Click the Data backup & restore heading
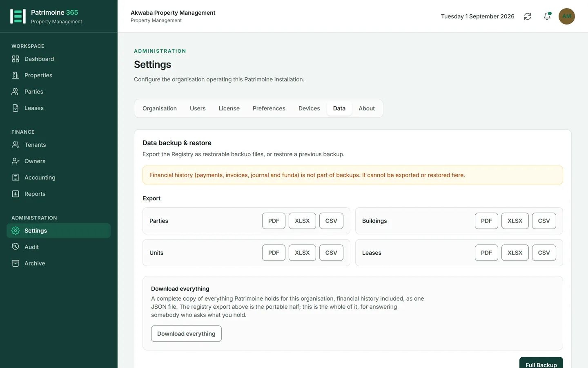The image size is (588, 368). coord(177,143)
